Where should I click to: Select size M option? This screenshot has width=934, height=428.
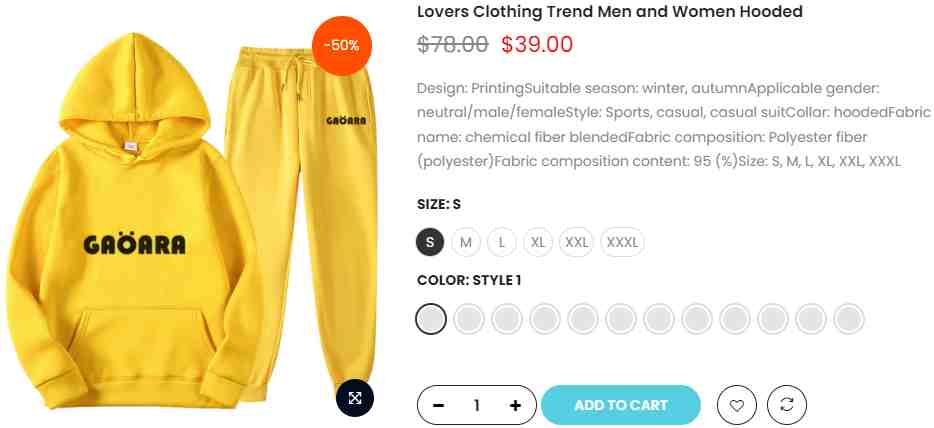click(x=466, y=242)
